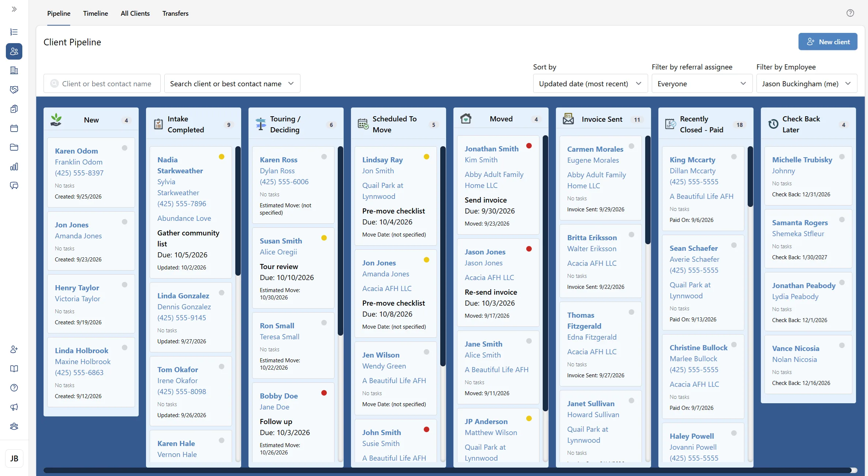This screenshot has width=868, height=476.
Task: Click the Intake Completed column vertical scrollbar
Action: pyautogui.click(x=238, y=211)
